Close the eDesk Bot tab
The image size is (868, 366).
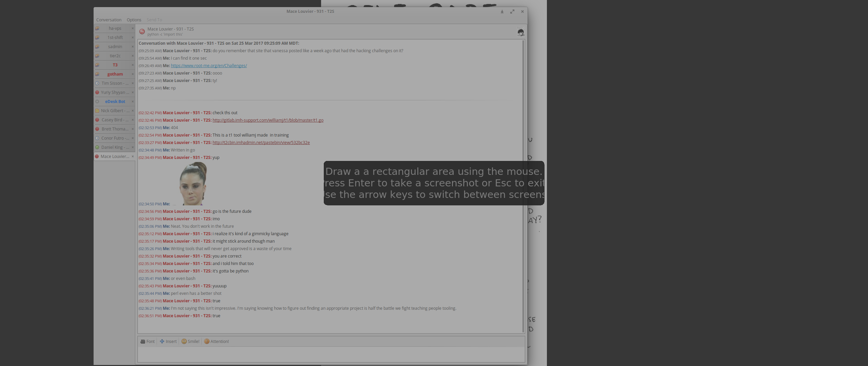[x=133, y=101]
